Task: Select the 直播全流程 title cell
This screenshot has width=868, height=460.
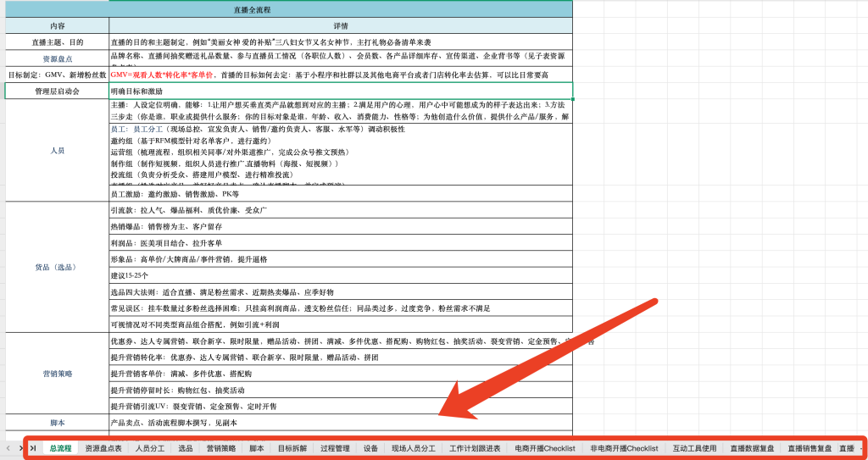Action: point(288,10)
